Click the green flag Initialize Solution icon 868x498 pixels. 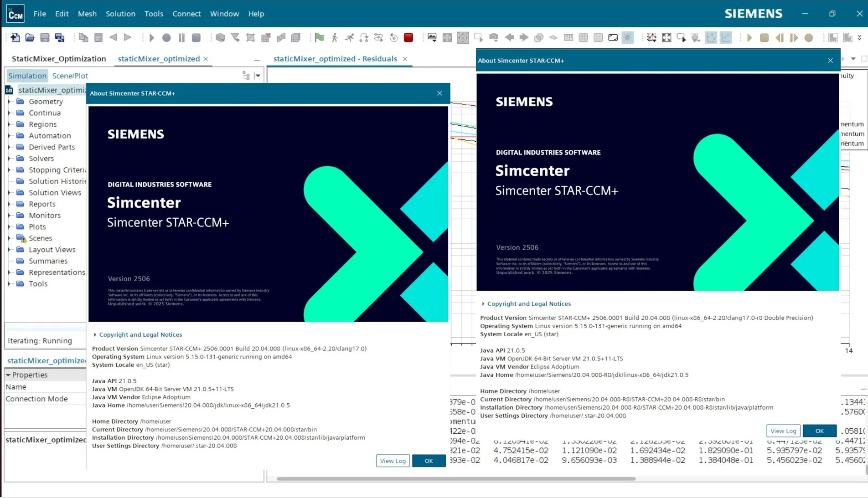point(320,38)
